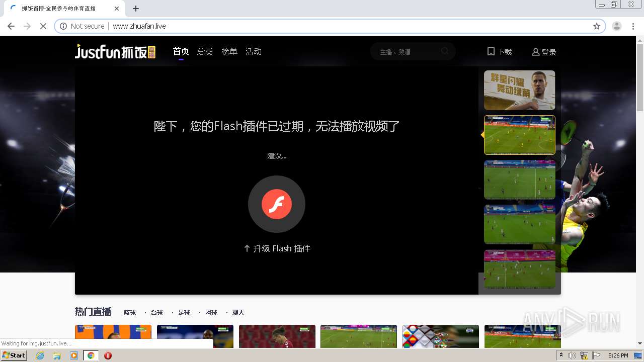Open the 榜单 navigation tab
644x362 pixels.
click(229, 51)
